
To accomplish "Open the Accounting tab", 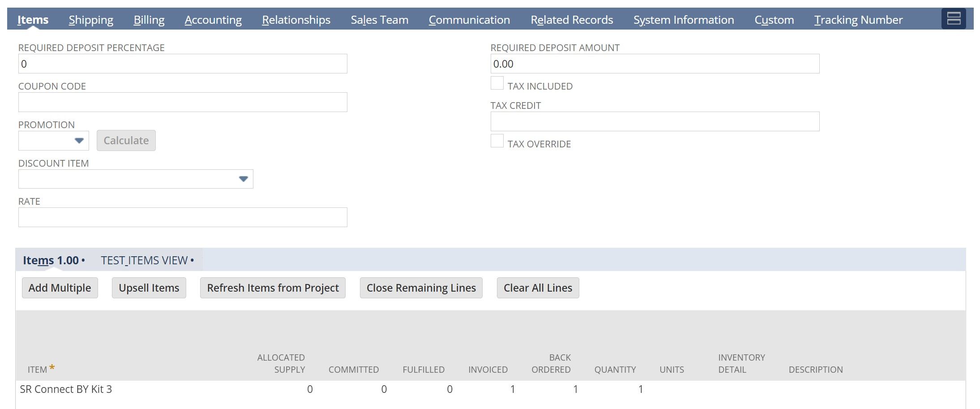I will [213, 20].
